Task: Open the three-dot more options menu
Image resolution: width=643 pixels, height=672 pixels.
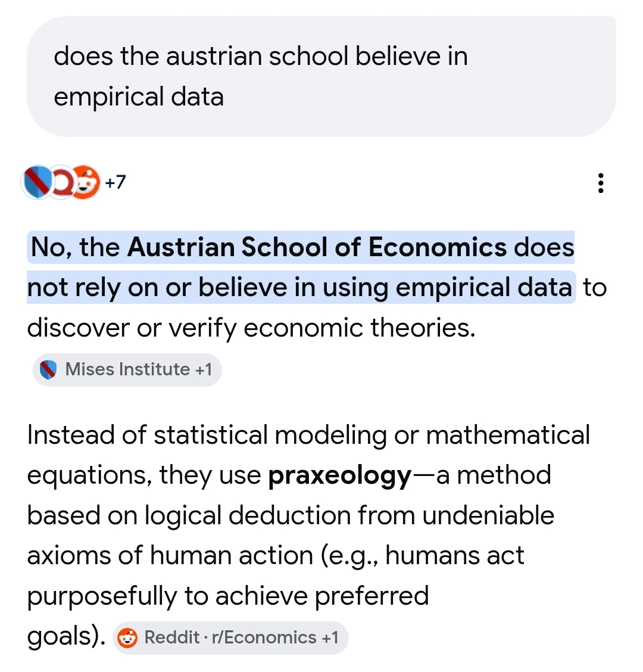Action: [601, 183]
